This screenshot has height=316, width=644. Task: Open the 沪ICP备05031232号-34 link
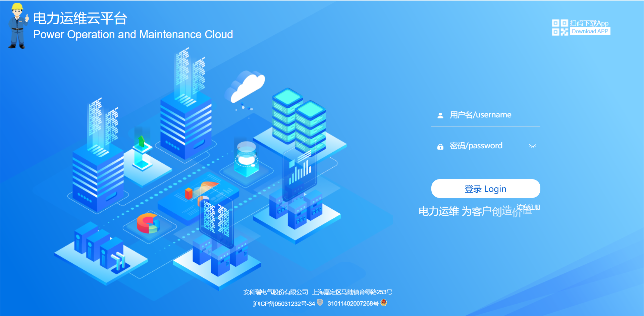[284, 304]
